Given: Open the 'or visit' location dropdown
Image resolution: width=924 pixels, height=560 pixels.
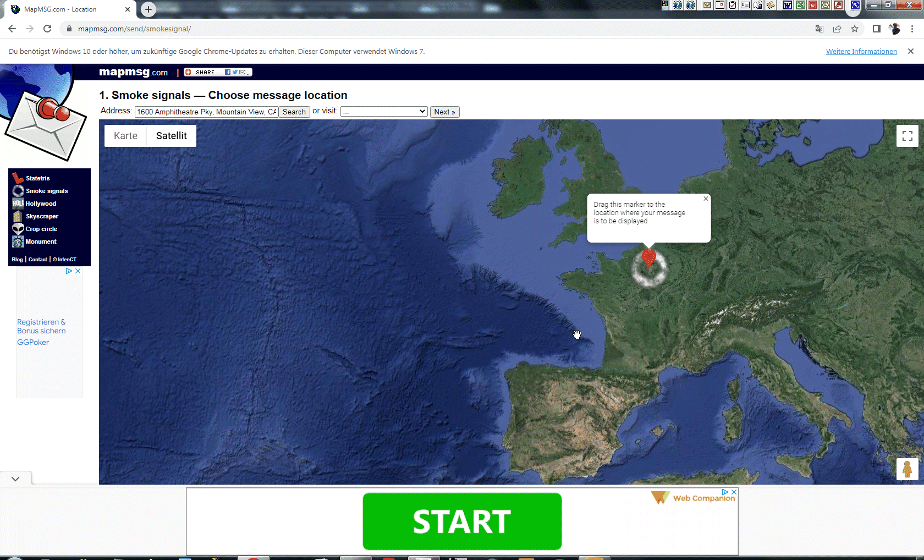Looking at the screenshot, I should 384,112.
